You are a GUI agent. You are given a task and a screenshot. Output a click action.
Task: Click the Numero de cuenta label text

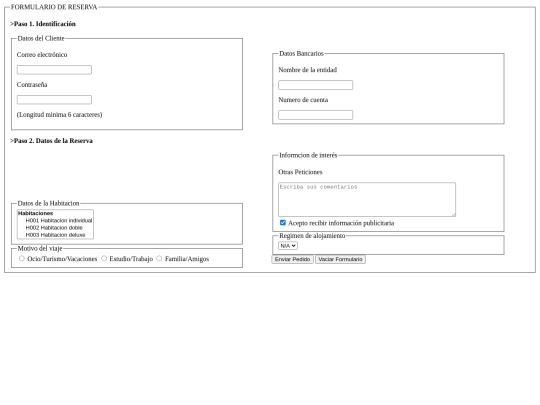pyautogui.click(x=303, y=100)
